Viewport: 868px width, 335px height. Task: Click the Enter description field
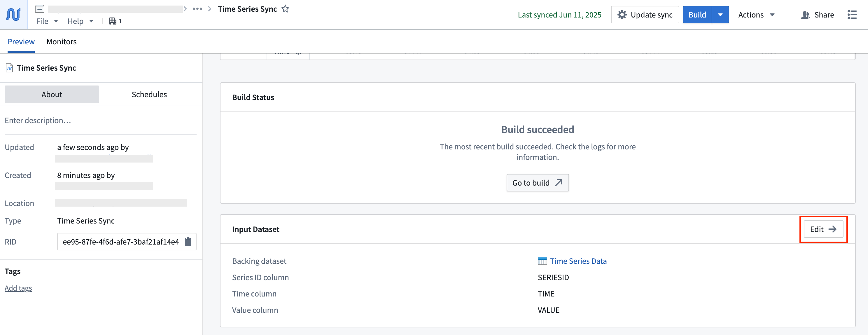click(37, 120)
